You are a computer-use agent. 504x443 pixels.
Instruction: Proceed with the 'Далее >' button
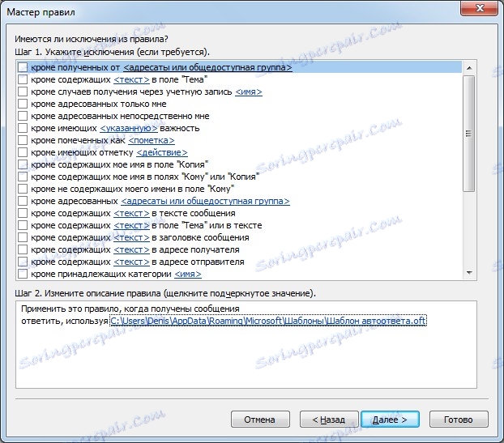390,420
